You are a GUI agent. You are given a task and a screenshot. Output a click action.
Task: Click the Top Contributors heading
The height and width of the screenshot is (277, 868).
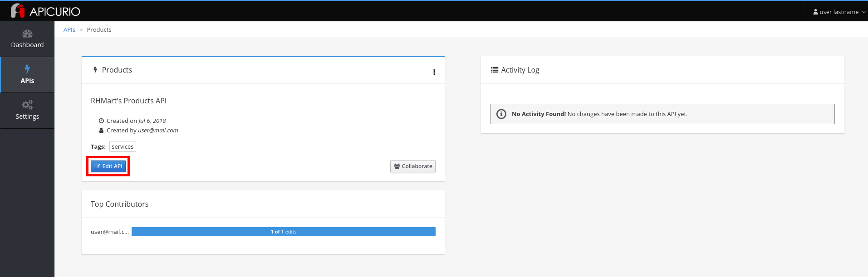point(119,204)
